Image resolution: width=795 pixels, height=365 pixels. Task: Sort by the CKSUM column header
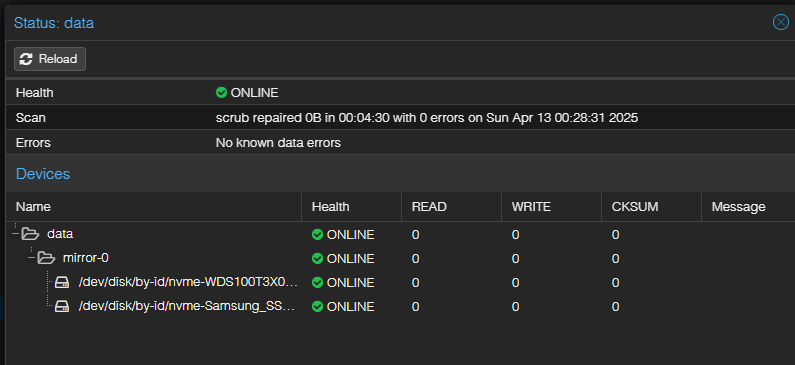651,207
